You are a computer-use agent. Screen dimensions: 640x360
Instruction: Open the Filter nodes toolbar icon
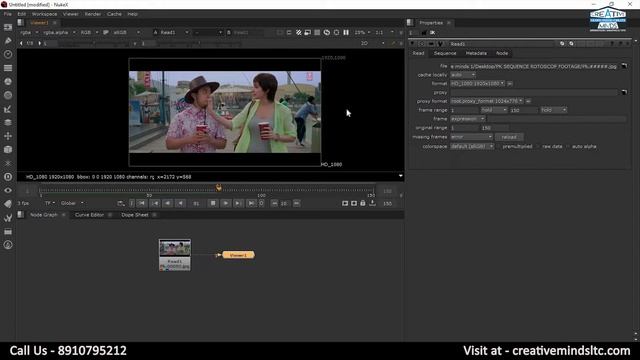(x=8, y=95)
